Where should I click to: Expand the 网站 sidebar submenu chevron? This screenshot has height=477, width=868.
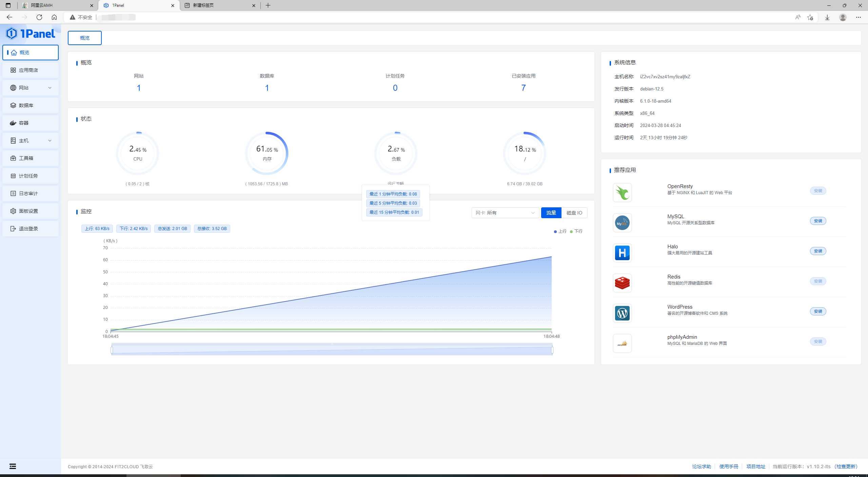click(50, 88)
